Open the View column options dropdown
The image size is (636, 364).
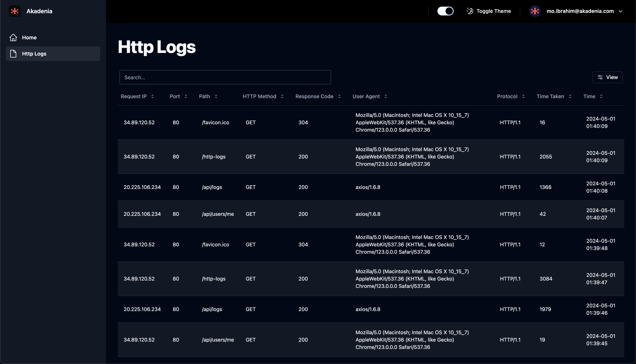[607, 77]
